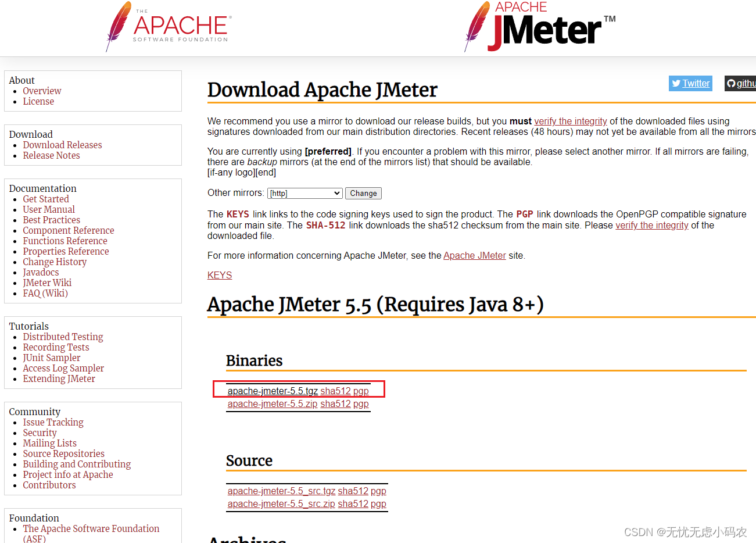Image resolution: width=756 pixels, height=543 pixels.
Task: Open Download Releases page
Action: pyautogui.click(x=62, y=145)
